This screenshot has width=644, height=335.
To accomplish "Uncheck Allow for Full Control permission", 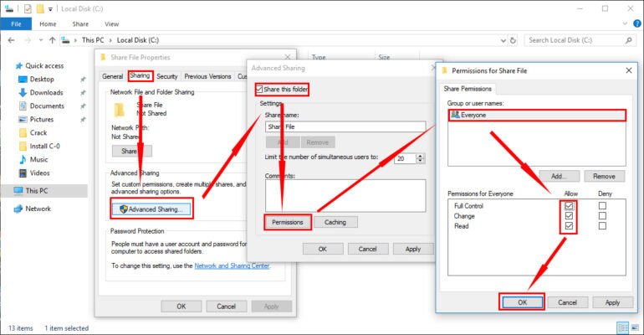I will pyautogui.click(x=570, y=205).
